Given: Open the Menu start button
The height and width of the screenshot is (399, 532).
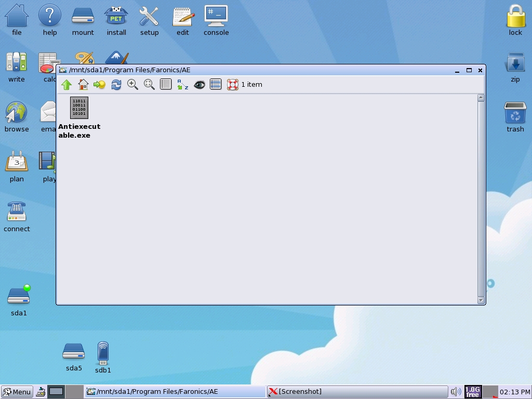Looking at the screenshot, I should [x=17, y=392].
